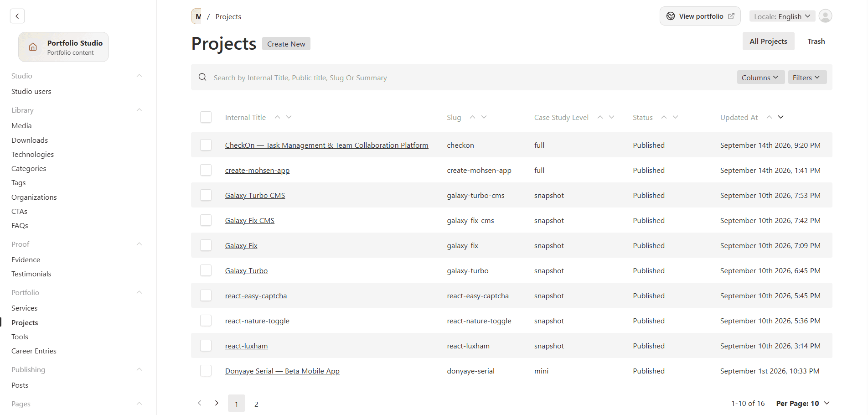Switch to the Trash tab
This screenshot has width=868, height=415.
816,41
